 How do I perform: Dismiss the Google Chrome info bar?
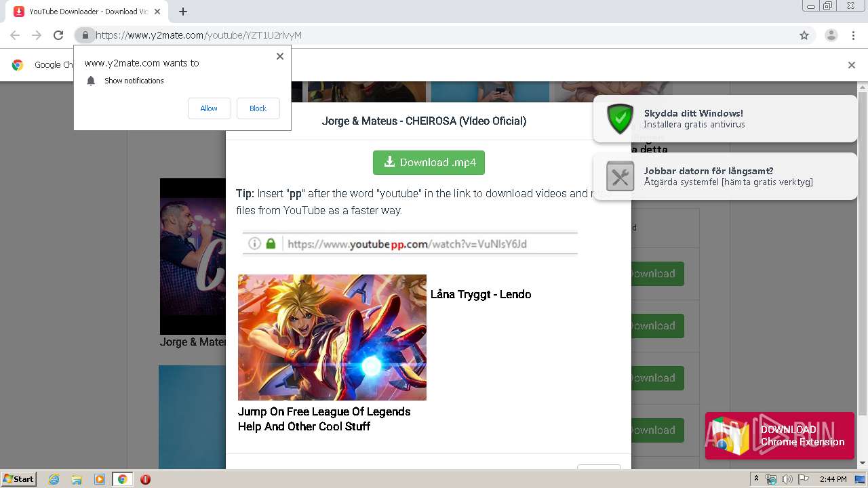(852, 65)
